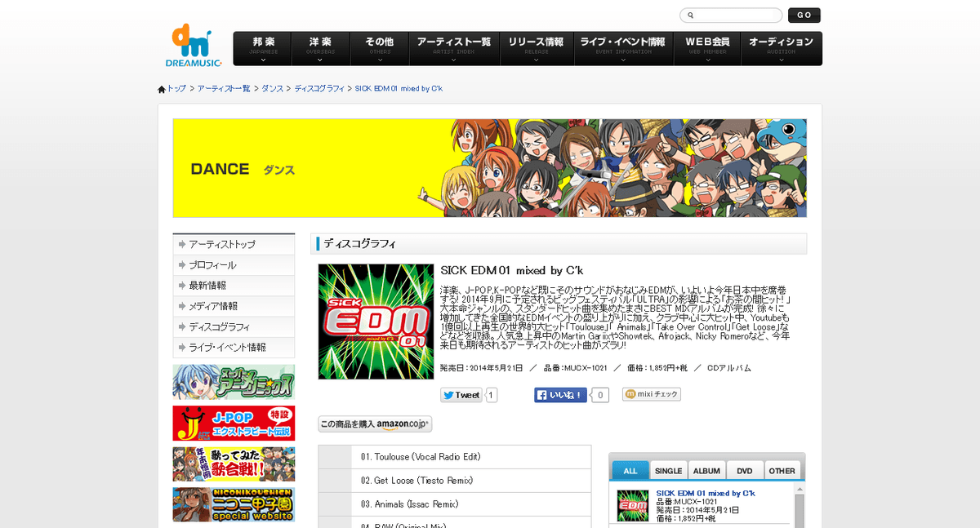
Task: Switch to the DVD tab
Action: point(745,471)
